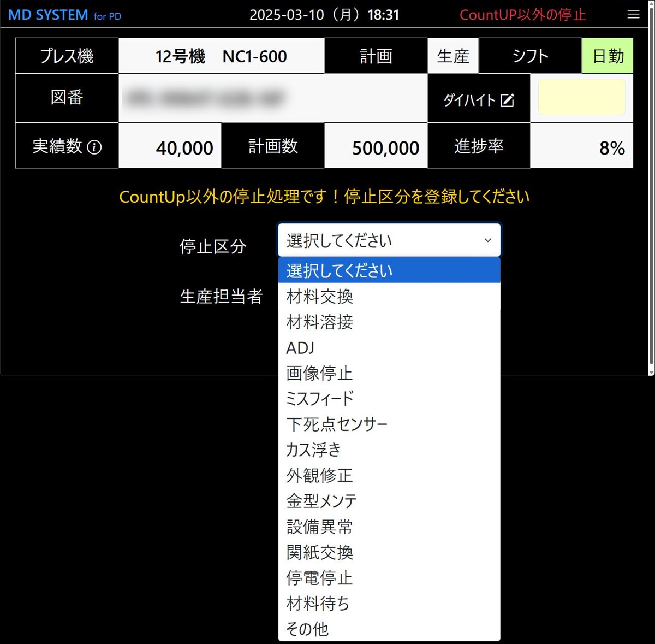Select ADJ stop category
This screenshot has width=655, height=644.
coord(389,347)
